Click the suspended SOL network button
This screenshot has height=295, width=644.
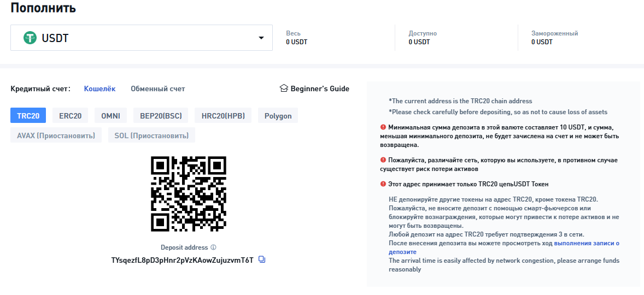click(151, 135)
